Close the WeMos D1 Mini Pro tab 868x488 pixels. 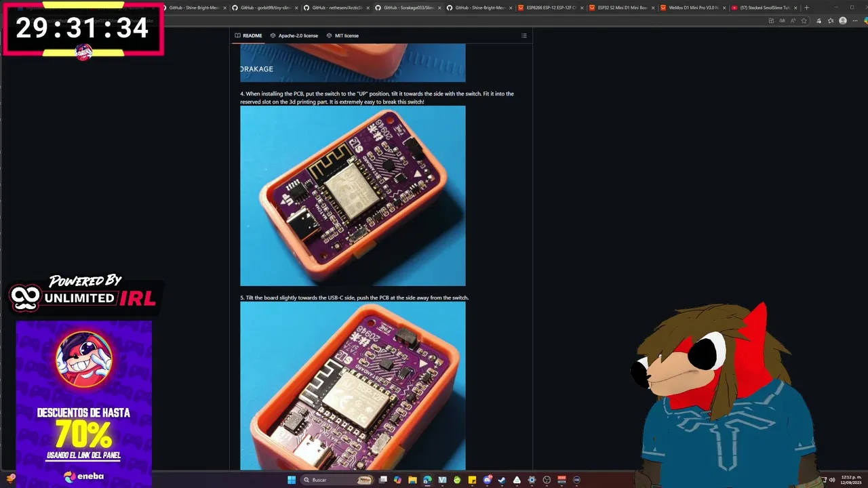(x=725, y=7)
